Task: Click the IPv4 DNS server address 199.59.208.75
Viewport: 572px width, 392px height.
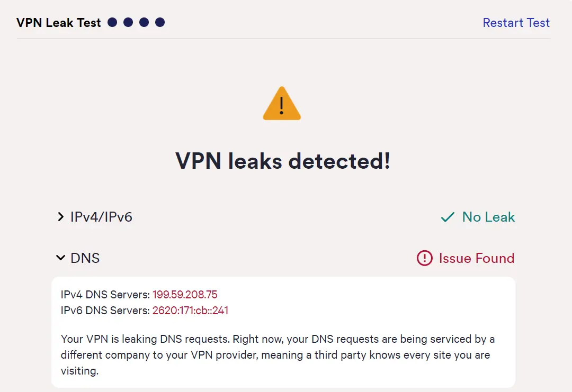Action: (185, 295)
